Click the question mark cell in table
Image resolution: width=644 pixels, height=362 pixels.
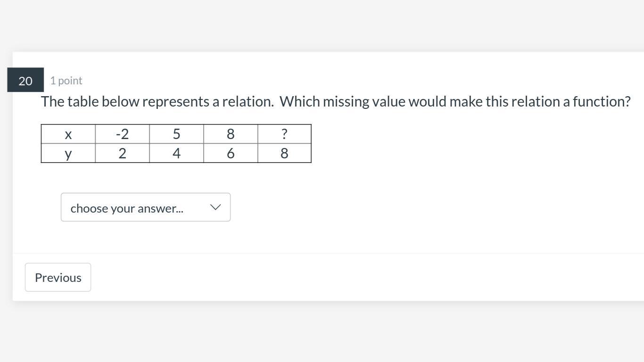click(x=284, y=134)
